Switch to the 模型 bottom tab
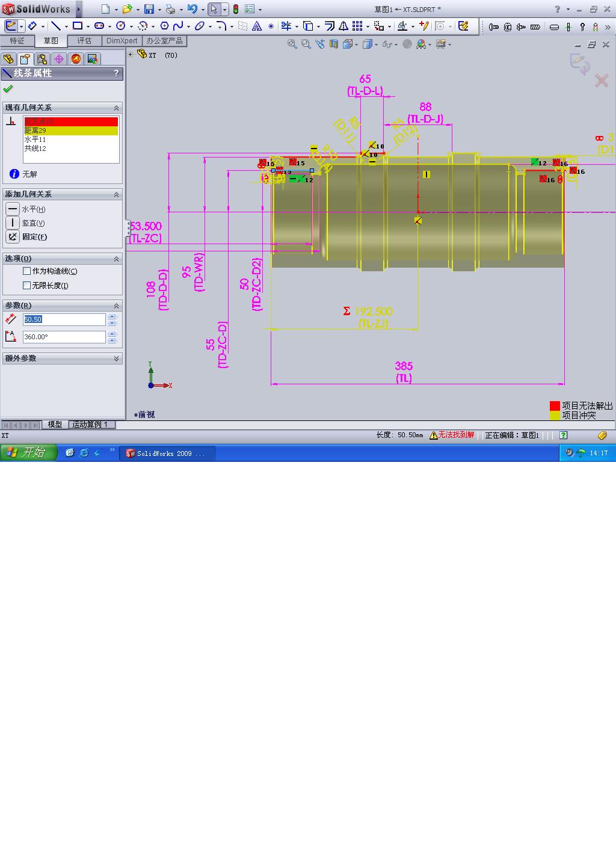 tap(55, 425)
